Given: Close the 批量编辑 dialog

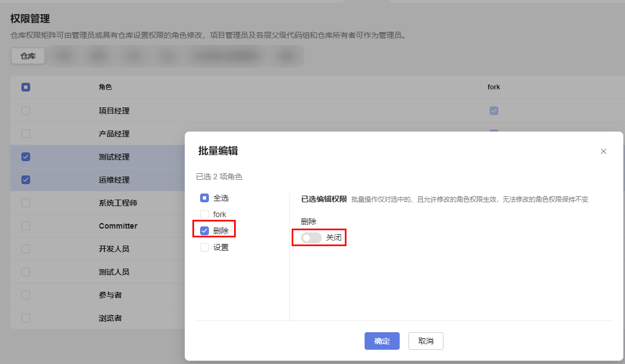Looking at the screenshot, I should (x=604, y=151).
